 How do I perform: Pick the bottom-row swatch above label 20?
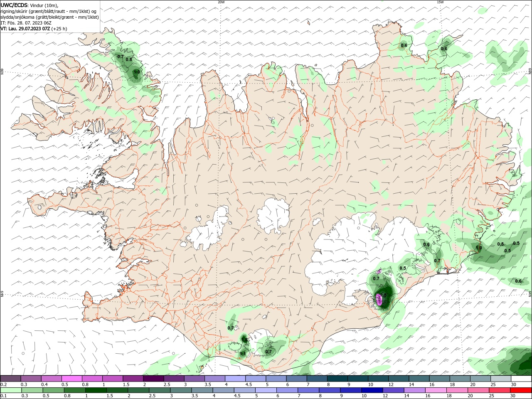(478, 390)
